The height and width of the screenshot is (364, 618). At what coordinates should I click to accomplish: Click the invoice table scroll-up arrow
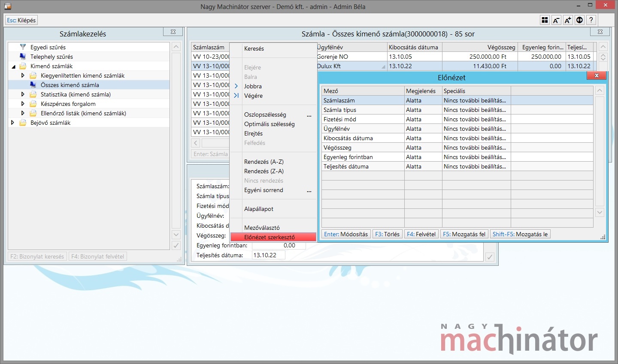(x=603, y=47)
